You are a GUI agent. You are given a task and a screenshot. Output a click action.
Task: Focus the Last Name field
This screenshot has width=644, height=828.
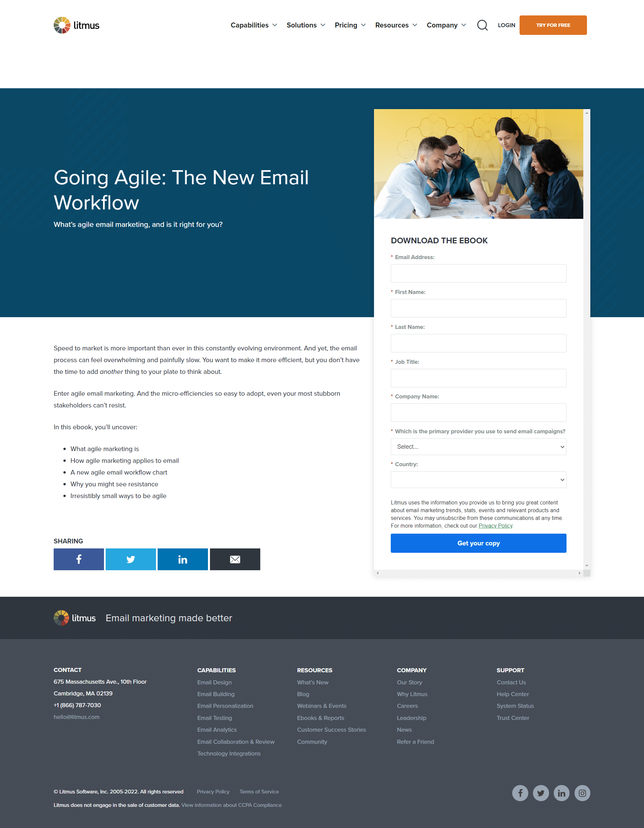click(478, 343)
